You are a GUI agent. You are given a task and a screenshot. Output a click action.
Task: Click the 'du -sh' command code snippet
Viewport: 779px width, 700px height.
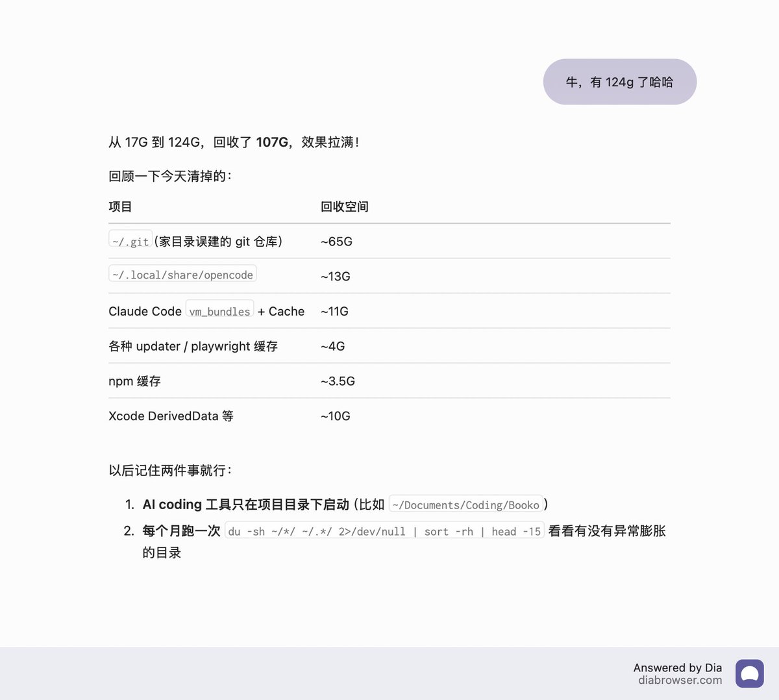[384, 531]
